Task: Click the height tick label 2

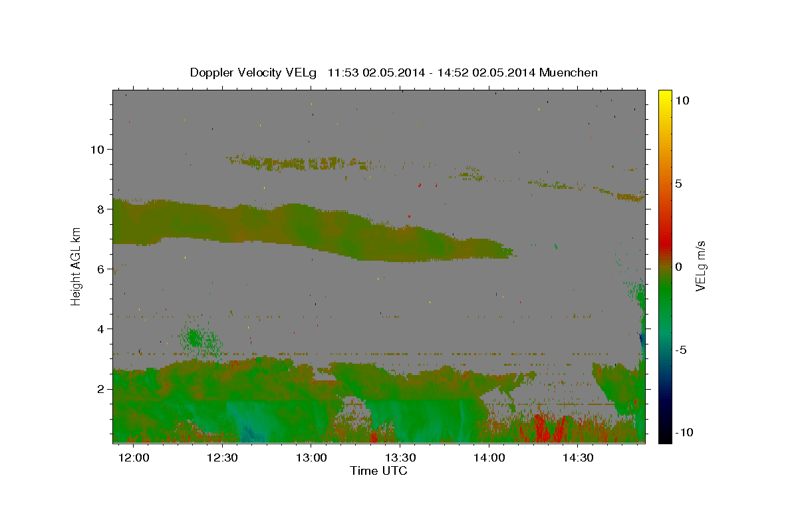Action: coord(100,388)
